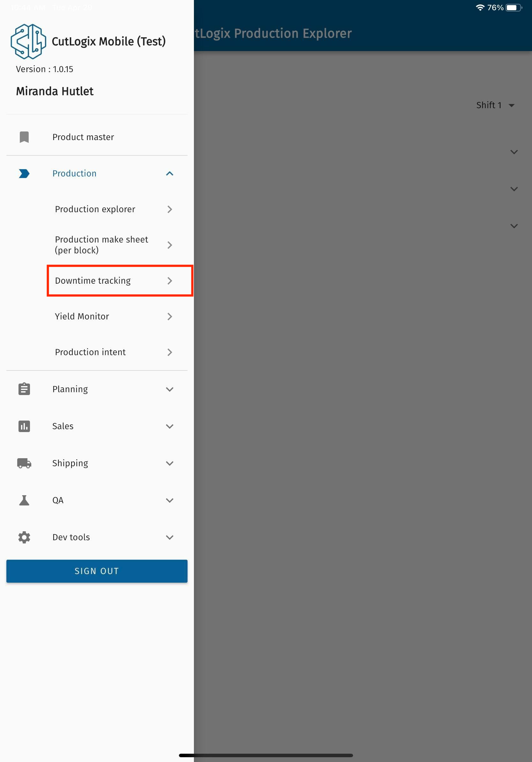532x762 pixels.
Task: Open the Shift 1 dropdown
Action: click(495, 105)
